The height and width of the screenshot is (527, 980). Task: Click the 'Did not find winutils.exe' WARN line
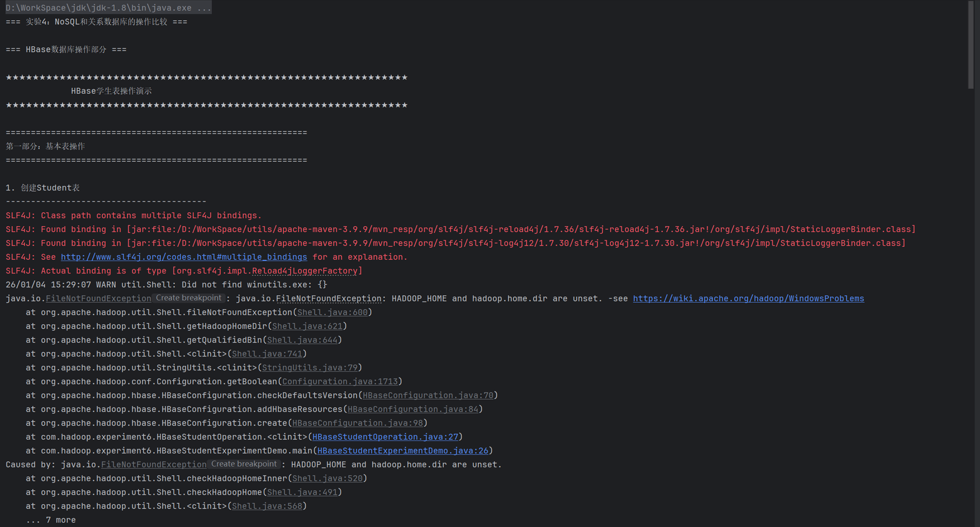(166, 284)
